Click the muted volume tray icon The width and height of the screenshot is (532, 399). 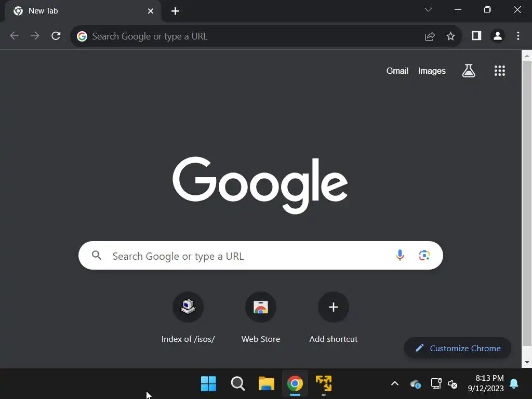pos(453,384)
